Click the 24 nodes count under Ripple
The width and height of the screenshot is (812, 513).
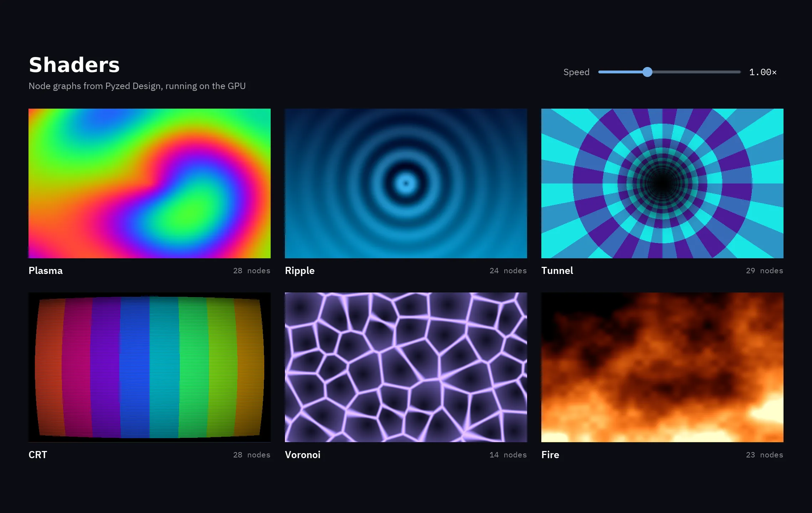pyautogui.click(x=508, y=271)
